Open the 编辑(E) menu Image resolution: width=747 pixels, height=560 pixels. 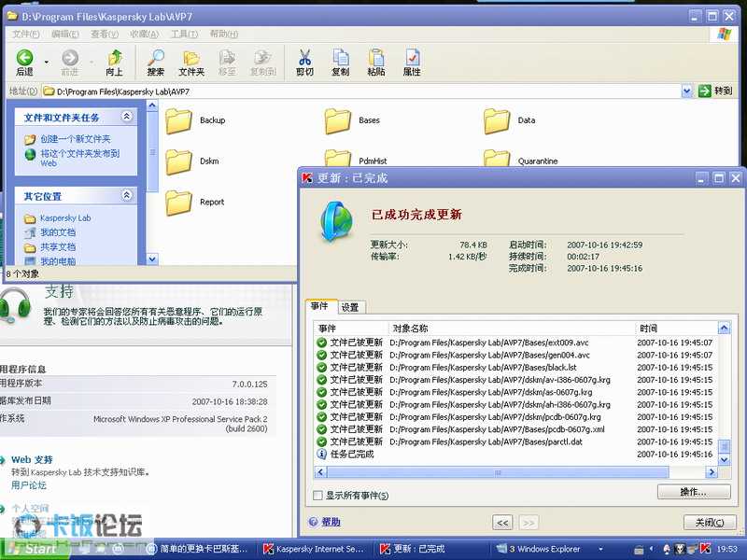[x=64, y=34]
